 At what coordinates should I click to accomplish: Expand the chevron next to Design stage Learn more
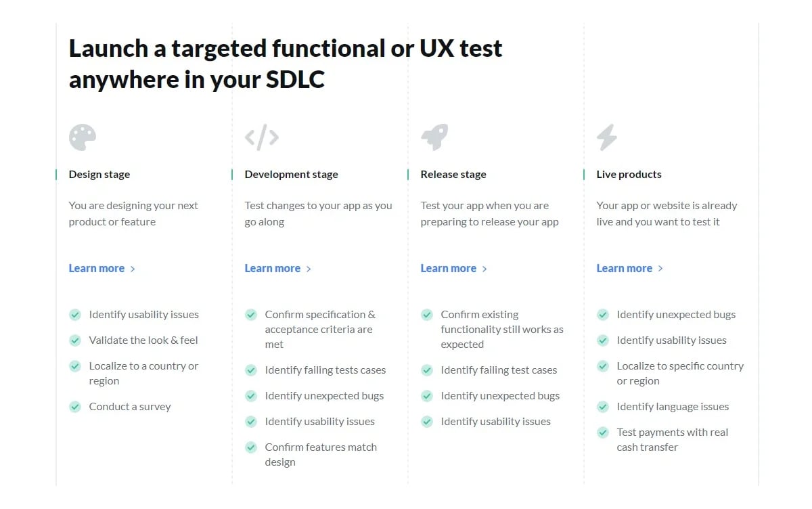click(x=131, y=268)
